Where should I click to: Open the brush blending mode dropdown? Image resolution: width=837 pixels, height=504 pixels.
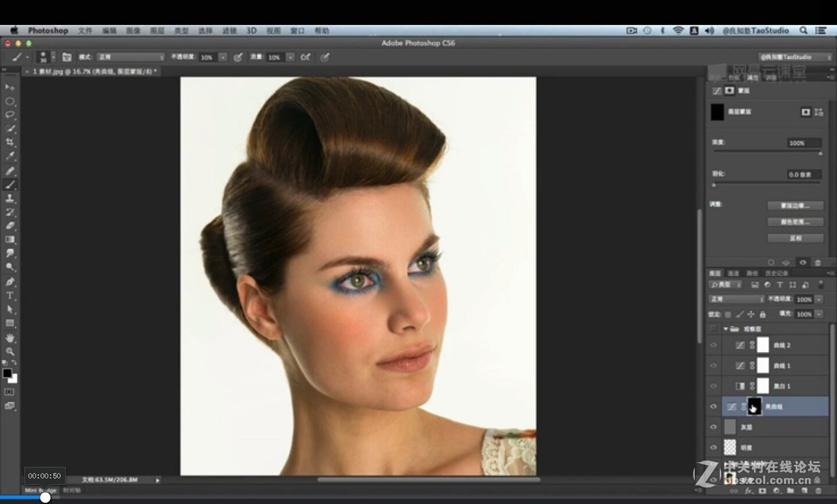[x=130, y=57]
